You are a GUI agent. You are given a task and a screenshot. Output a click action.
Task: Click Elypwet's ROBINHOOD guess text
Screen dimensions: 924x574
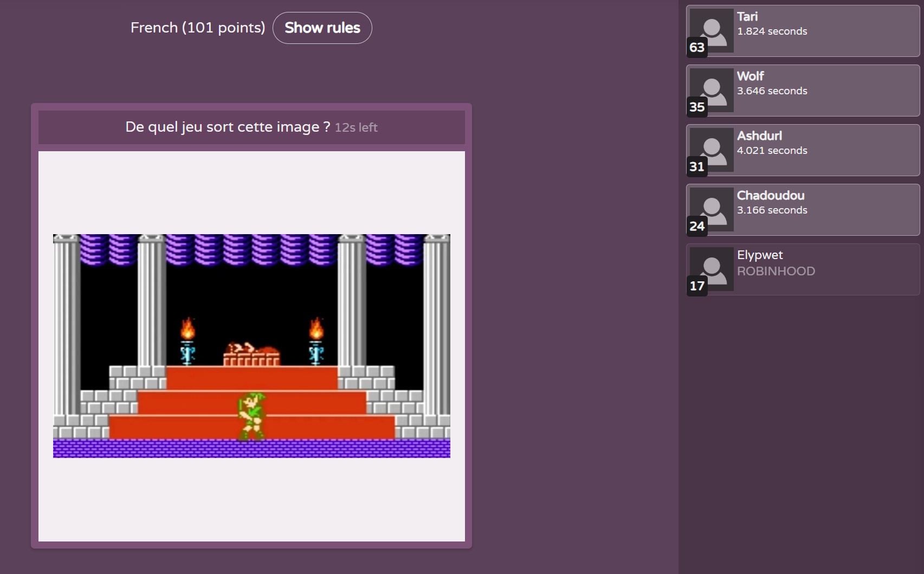[x=776, y=271]
